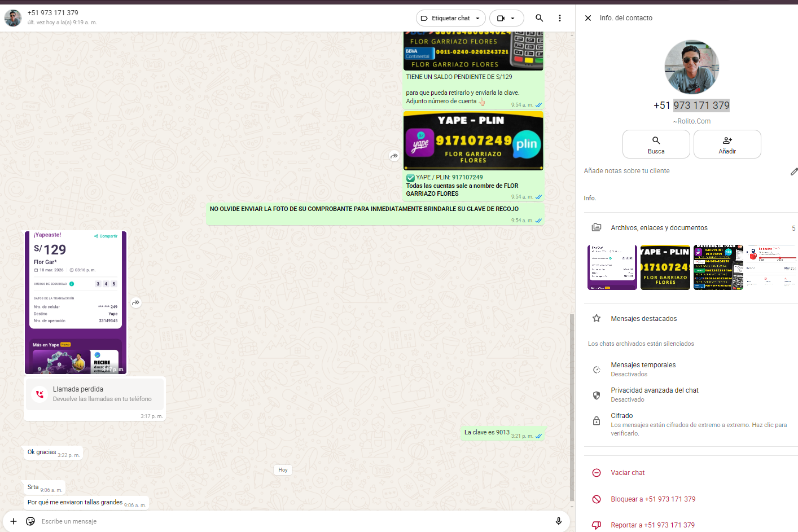Click pencil icon to edit client notes
This screenshot has width=798, height=532.
point(793,172)
